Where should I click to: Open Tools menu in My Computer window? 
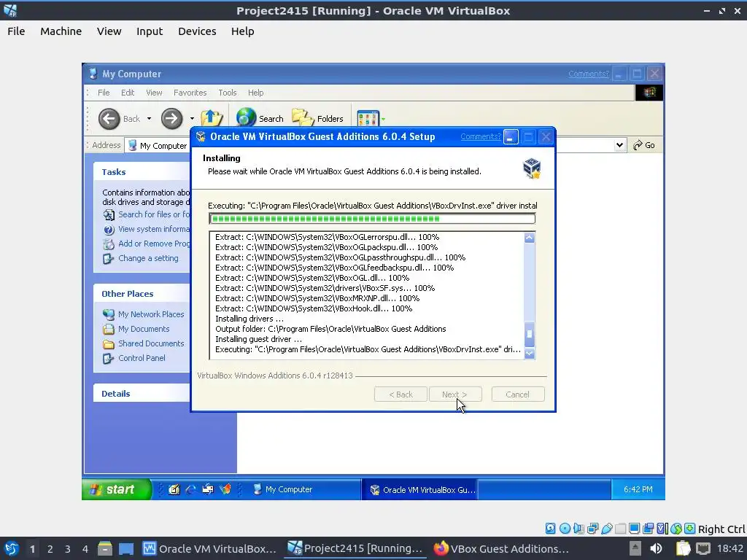(228, 93)
